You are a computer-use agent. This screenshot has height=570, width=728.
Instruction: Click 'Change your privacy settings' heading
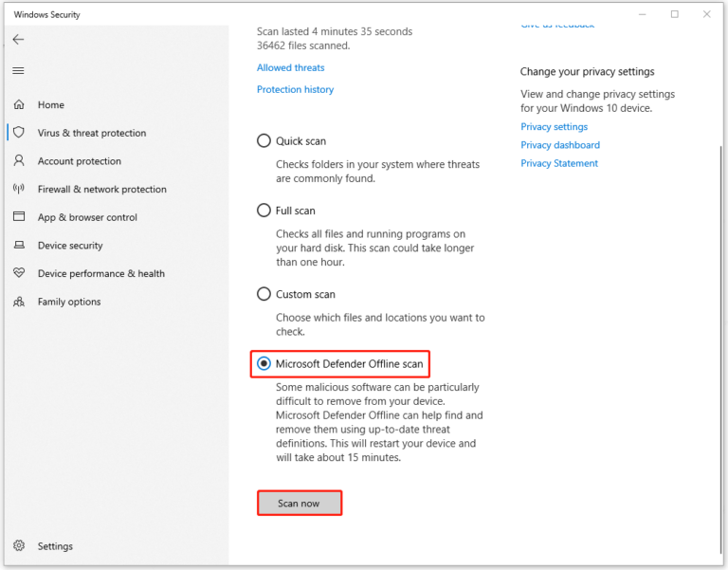pos(588,71)
